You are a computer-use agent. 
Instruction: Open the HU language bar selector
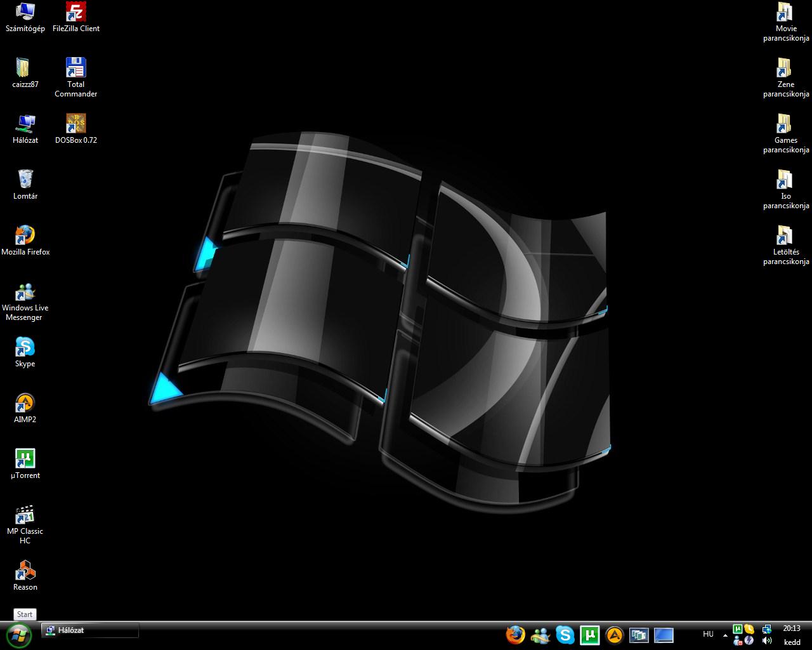point(709,634)
